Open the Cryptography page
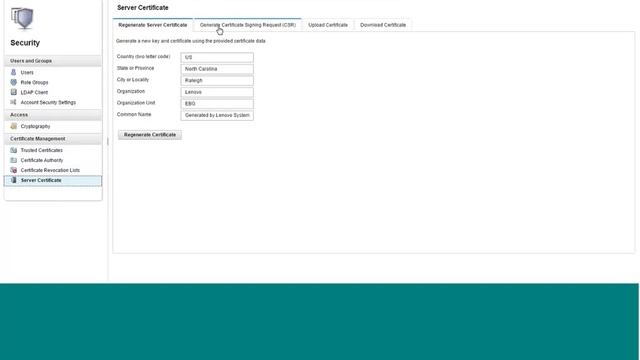Screen dimensions: 640x360 35,127
